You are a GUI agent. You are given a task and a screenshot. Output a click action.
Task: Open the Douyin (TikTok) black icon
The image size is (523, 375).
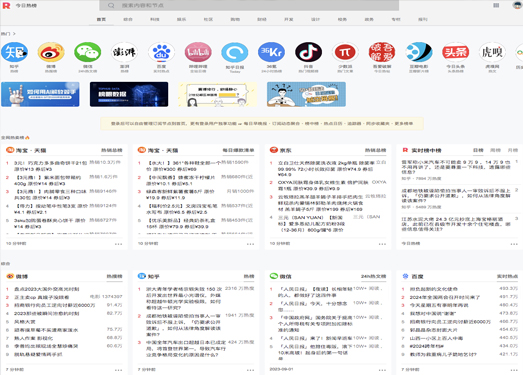(x=308, y=52)
